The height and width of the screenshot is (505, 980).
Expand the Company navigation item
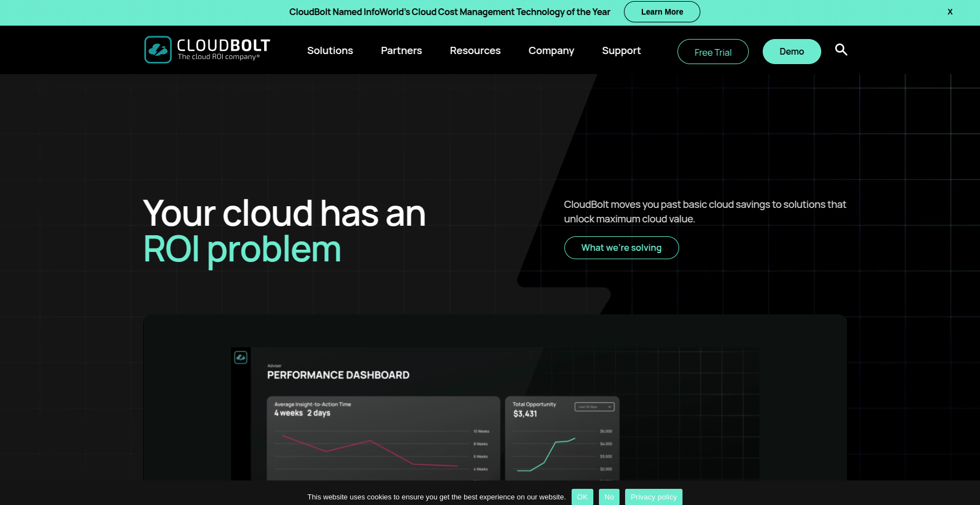(551, 51)
